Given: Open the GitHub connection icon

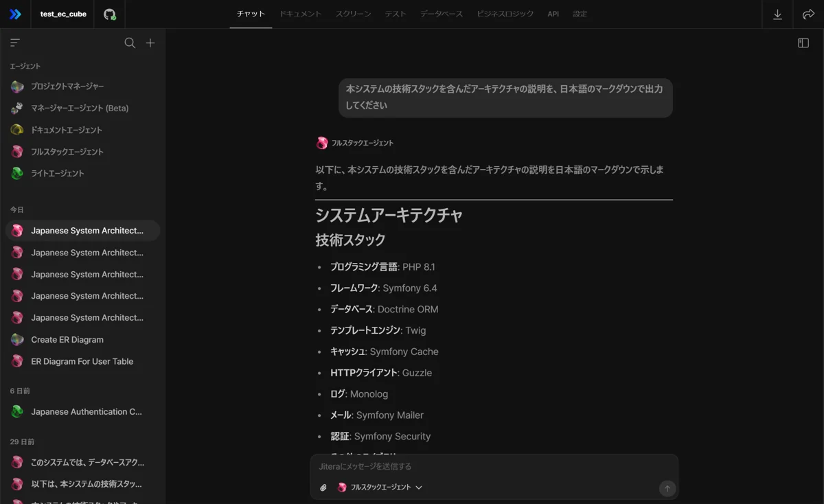Looking at the screenshot, I should pyautogui.click(x=110, y=14).
